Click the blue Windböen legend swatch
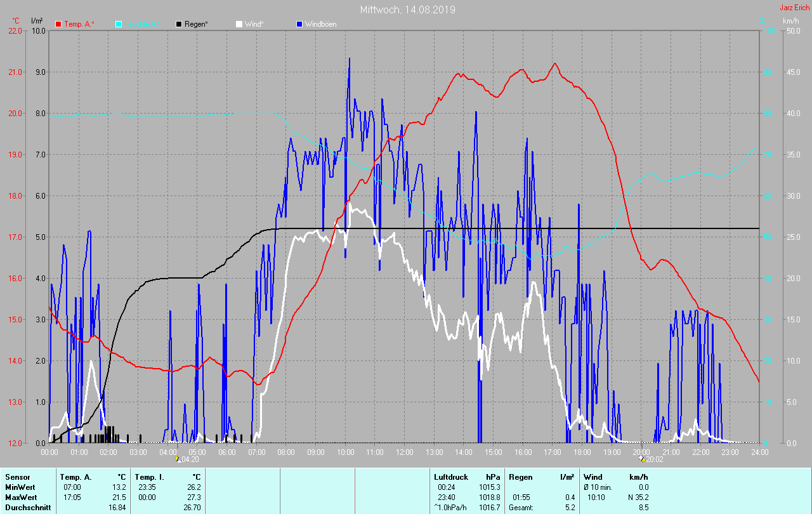 (299, 24)
